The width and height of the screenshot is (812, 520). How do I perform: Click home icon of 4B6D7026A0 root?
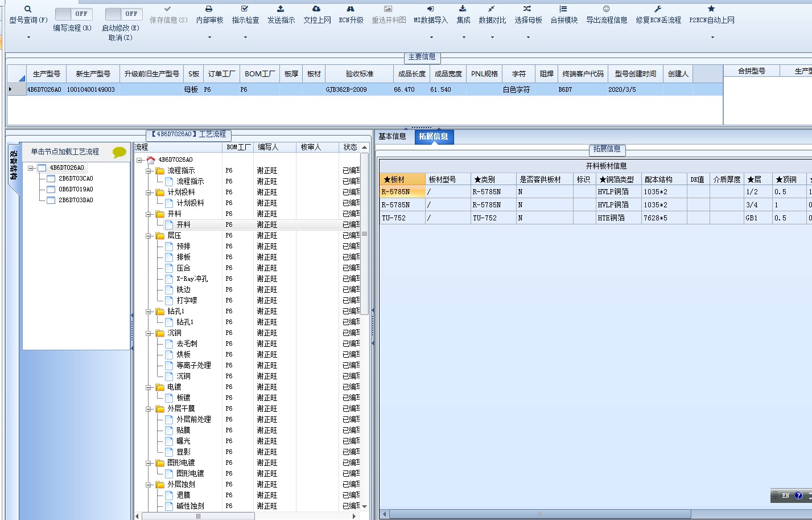(151, 159)
